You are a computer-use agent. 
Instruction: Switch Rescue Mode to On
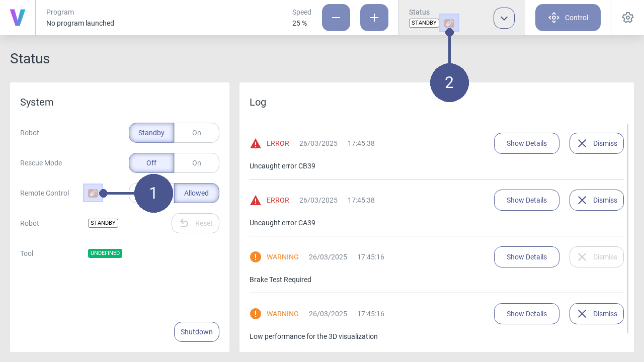[196, 163]
